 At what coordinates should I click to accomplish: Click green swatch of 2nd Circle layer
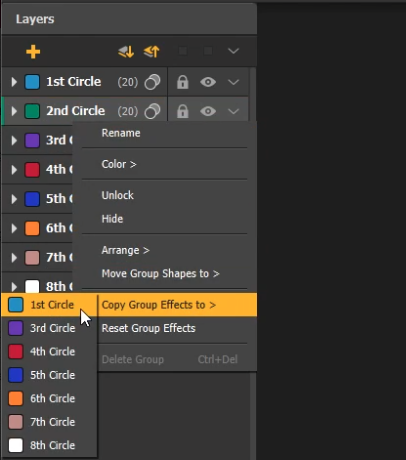(32, 111)
